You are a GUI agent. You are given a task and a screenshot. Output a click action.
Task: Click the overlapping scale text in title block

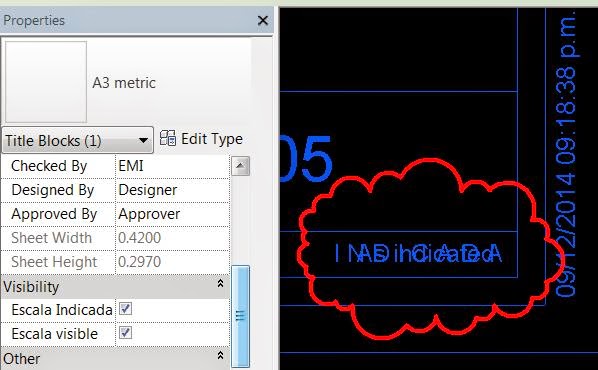pos(418,253)
